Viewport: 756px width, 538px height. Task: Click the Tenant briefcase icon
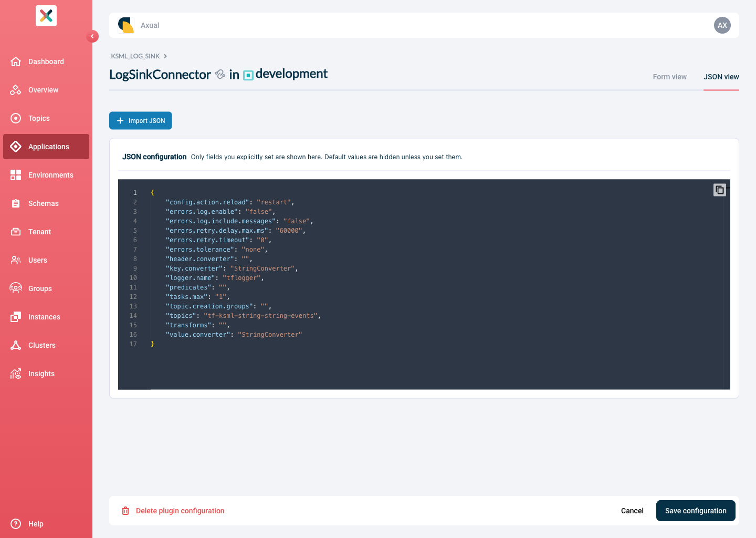pos(16,232)
